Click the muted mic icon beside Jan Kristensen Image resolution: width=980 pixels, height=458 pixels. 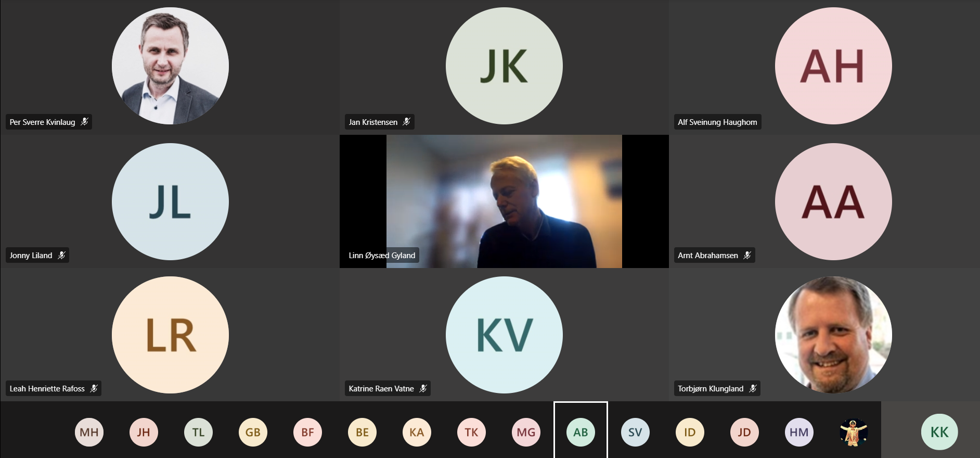coord(406,122)
